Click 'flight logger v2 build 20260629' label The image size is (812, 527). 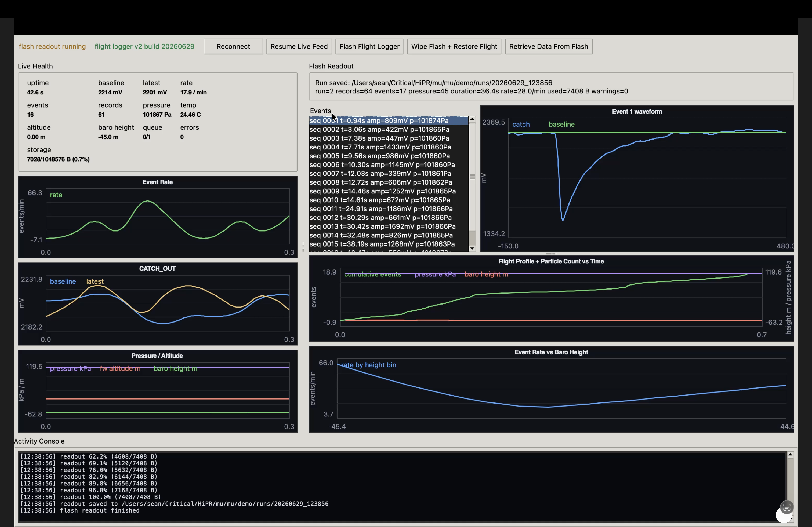point(144,46)
